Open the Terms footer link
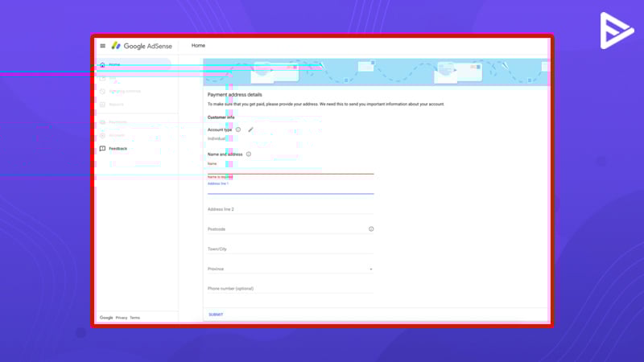Image resolution: width=644 pixels, height=362 pixels. pyautogui.click(x=134, y=318)
